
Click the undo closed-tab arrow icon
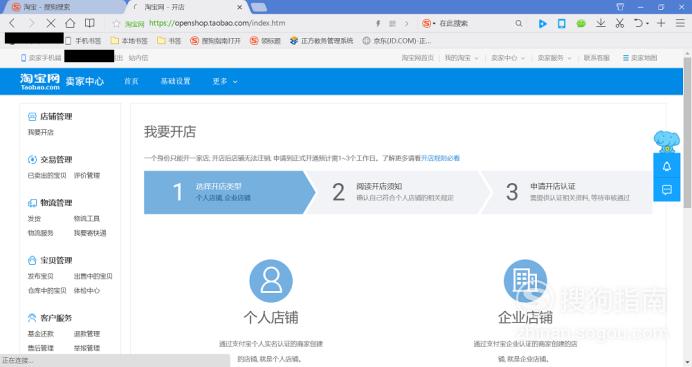[638, 23]
